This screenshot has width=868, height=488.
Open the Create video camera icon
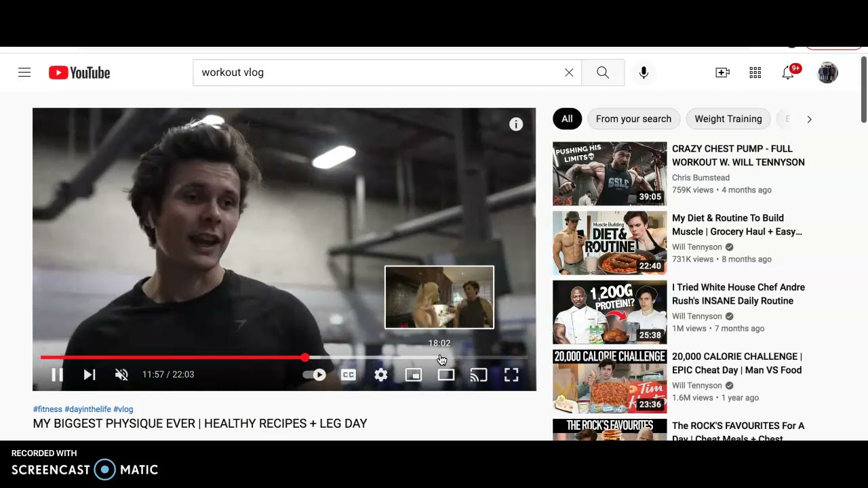723,73
